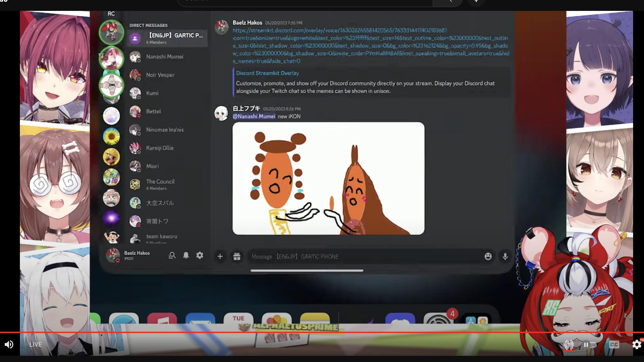Open the sunflower server icon in Discord
The height and width of the screenshot is (362, 644).
(111, 136)
